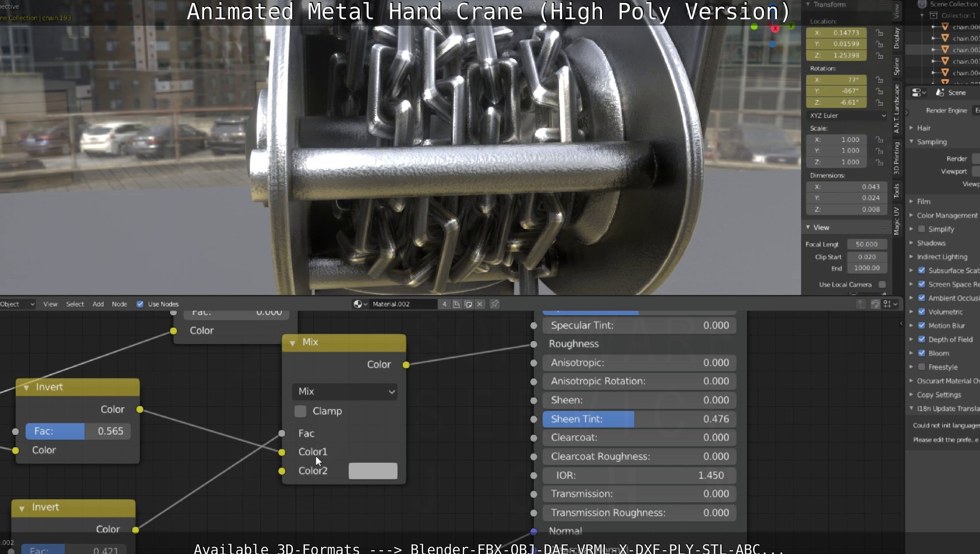Collapse the upper Invert node triangle
The height and width of the screenshot is (554, 980).
click(x=26, y=388)
